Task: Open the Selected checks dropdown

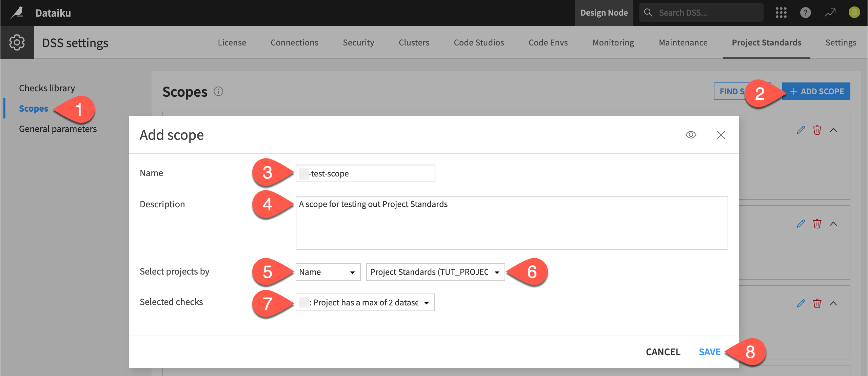Action: click(x=365, y=302)
